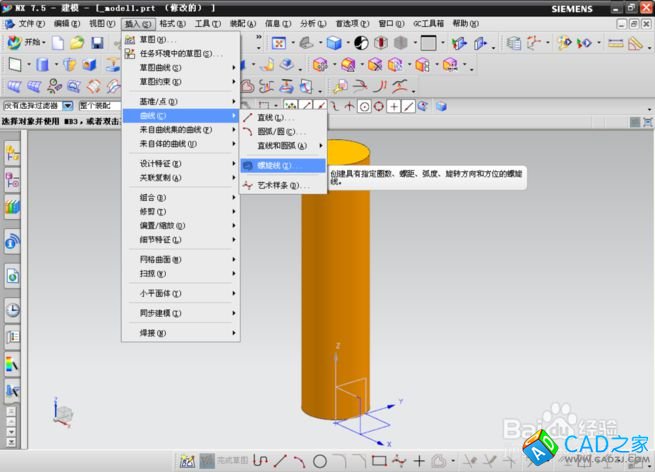The image size is (655, 472).
Task: Click the Start (开始) button
Action: [x=26, y=43]
